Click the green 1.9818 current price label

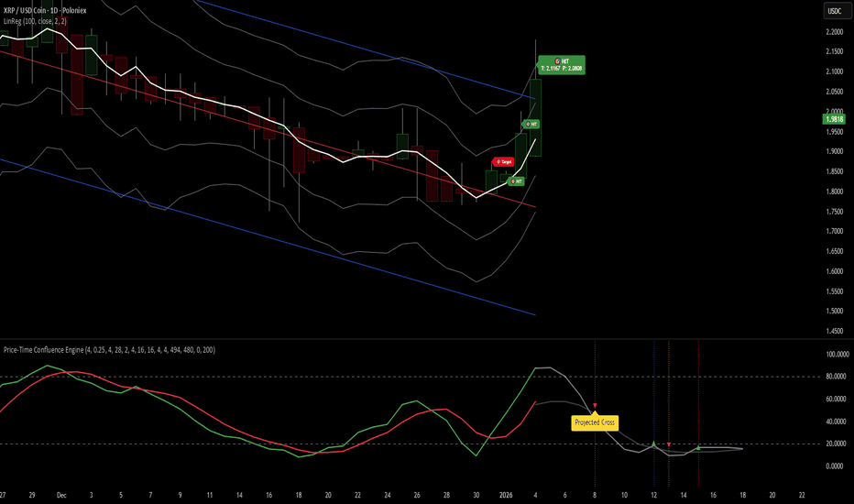[834, 119]
